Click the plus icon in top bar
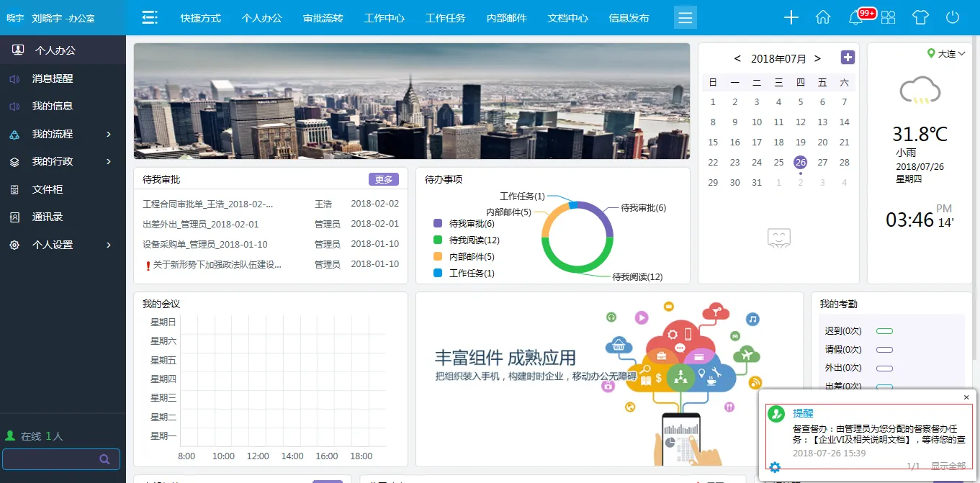980x483 pixels. tap(791, 18)
